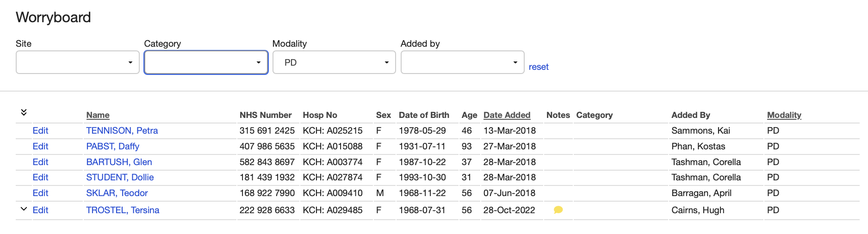The width and height of the screenshot is (868, 234).
Task: Click date added 27-Mar-2018
Action: [509, 147]
